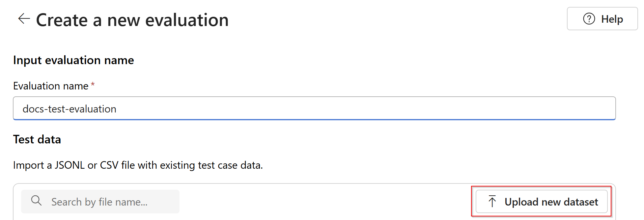Open the Help button
Image resolution: width=644 pixels, height=220 pixels.
[x=602, y=19]
